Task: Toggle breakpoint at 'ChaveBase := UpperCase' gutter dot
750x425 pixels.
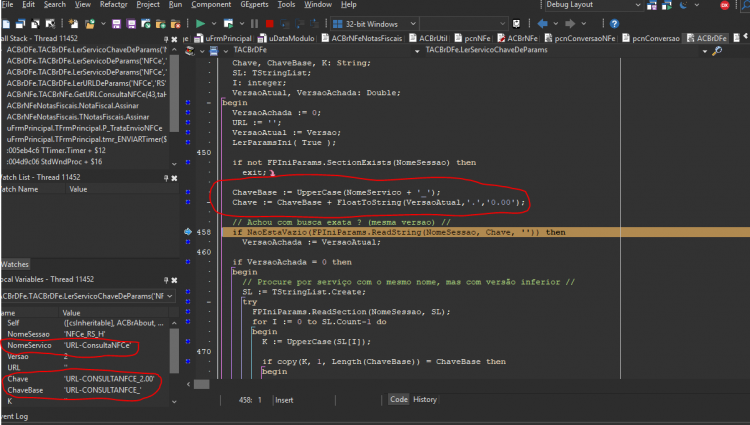Action: pyautogui.click(x=188, y=192)
